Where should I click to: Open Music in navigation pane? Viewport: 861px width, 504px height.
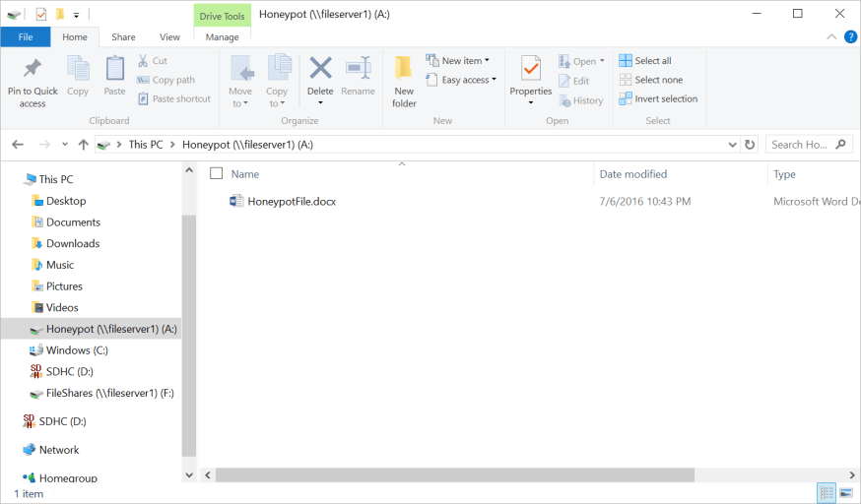click(60, 265)
